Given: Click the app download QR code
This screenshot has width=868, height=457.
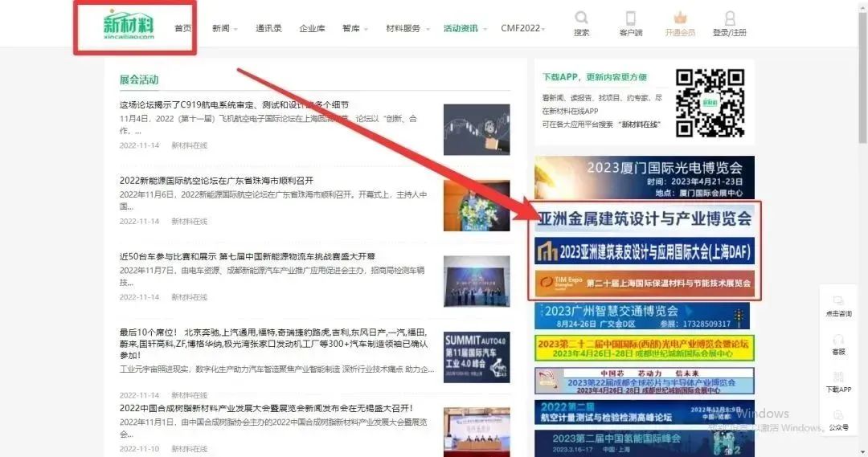Looking at the screenshot, I should [710, 103].
